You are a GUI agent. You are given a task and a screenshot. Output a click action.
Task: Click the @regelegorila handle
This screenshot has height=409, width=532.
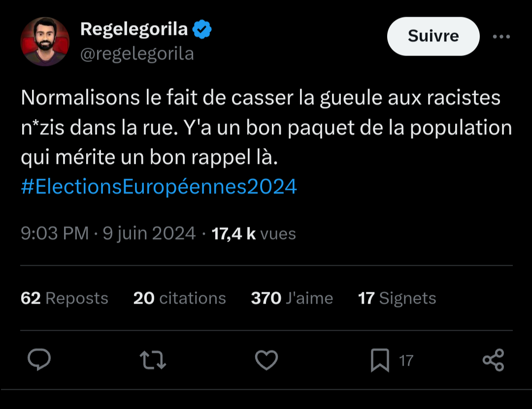point(137,54)
